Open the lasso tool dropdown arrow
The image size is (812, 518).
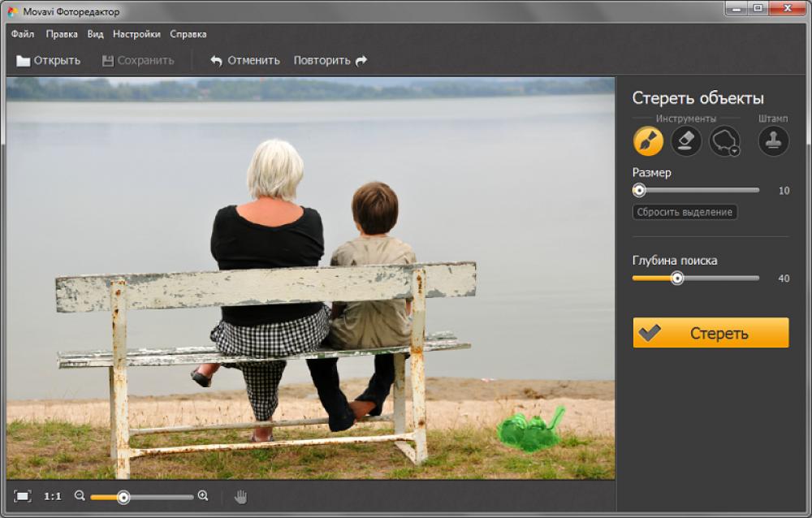[734, 151]
